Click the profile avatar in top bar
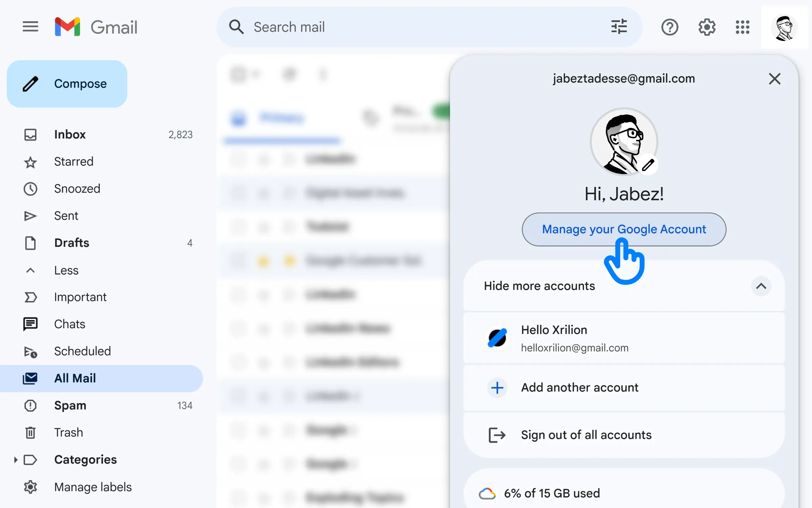The image size is (812, 508). tap(784, 28)
